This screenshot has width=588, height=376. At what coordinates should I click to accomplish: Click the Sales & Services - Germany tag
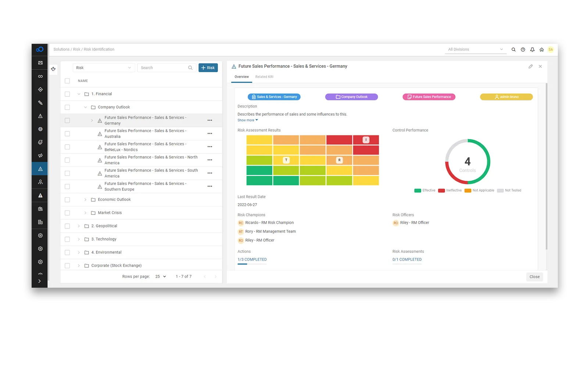pos(274,97)
